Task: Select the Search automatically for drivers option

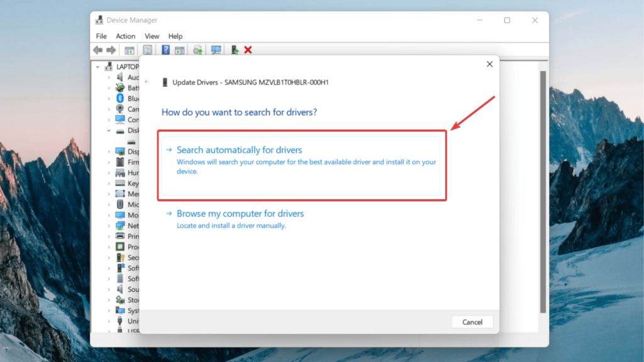Action: [x=239, y=150]
